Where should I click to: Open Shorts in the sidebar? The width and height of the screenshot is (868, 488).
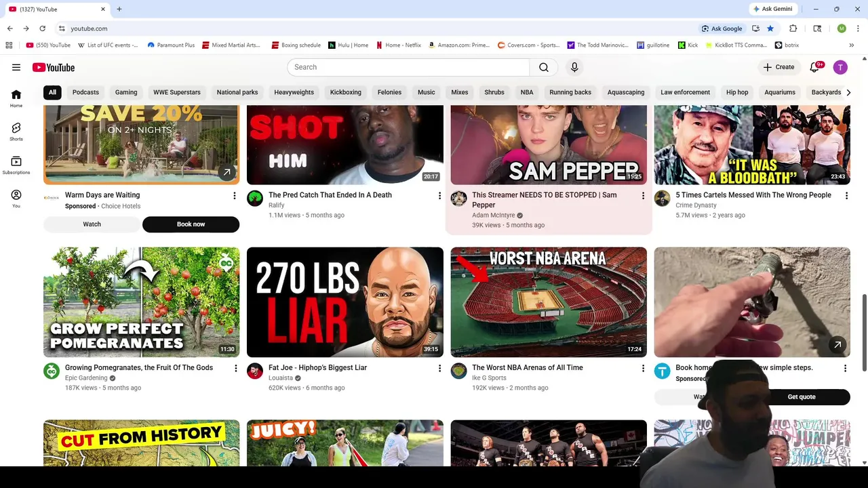[x=16, y=131]
